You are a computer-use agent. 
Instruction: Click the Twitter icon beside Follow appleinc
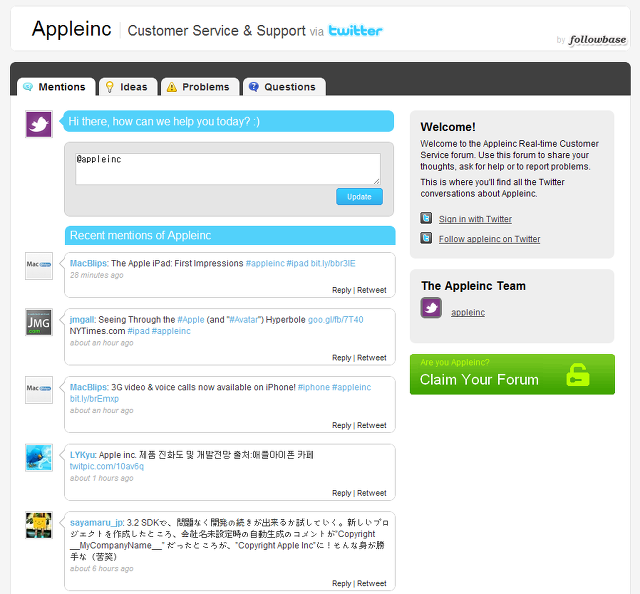tap(426, 238)
